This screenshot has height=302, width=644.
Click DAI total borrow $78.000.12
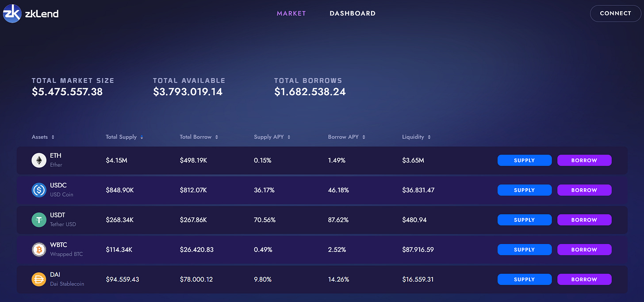coord(196,279)
